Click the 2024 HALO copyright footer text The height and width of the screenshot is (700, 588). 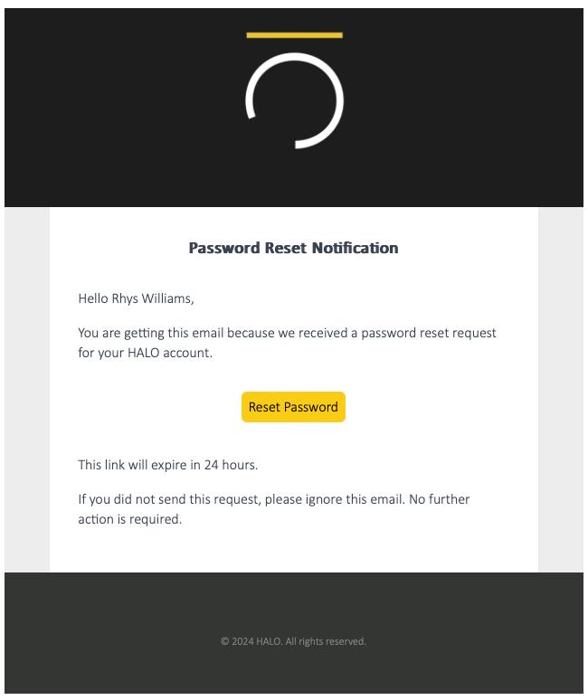pos(251,641)
